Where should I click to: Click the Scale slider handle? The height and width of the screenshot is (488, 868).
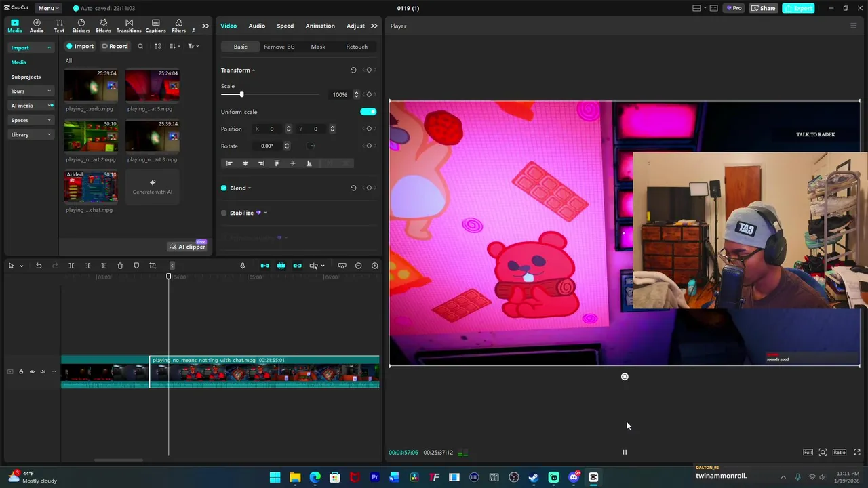(x=241, y=94)
